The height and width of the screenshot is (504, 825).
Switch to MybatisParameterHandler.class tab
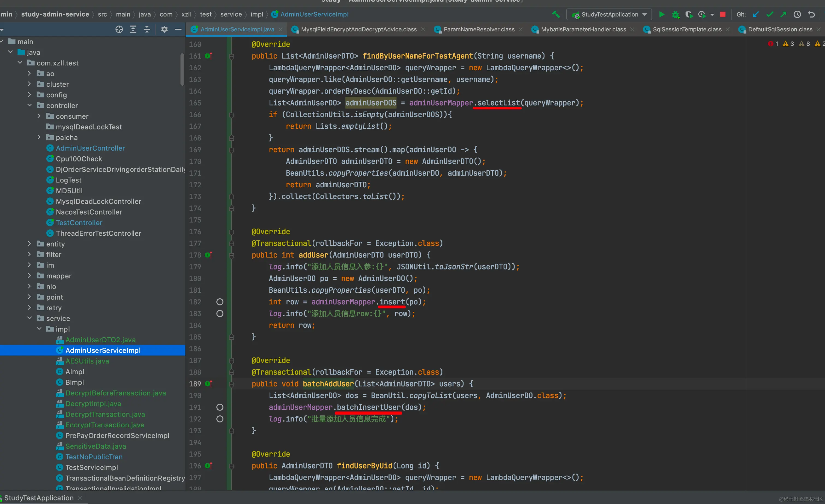[583, 29]
